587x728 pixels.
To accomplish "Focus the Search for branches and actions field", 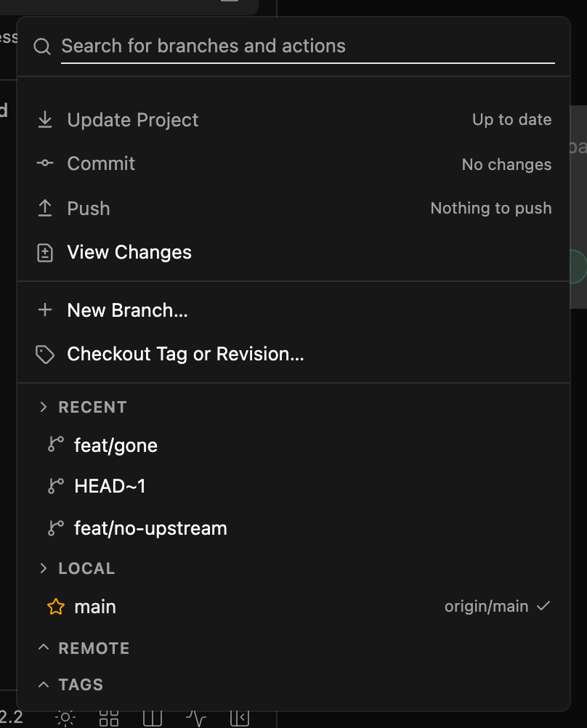I will (x=308, y=46).
